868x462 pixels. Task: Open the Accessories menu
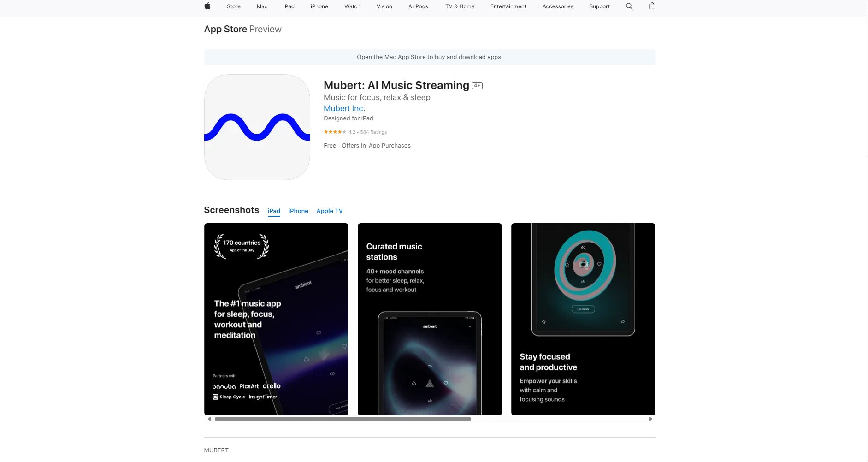(x=558, y=6)
